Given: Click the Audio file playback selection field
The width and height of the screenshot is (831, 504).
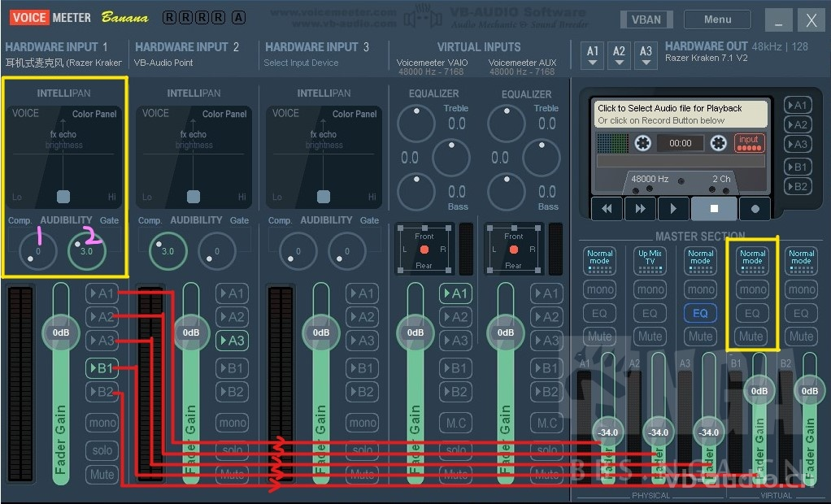Looking at the screenshot, I should coord(680,114).
